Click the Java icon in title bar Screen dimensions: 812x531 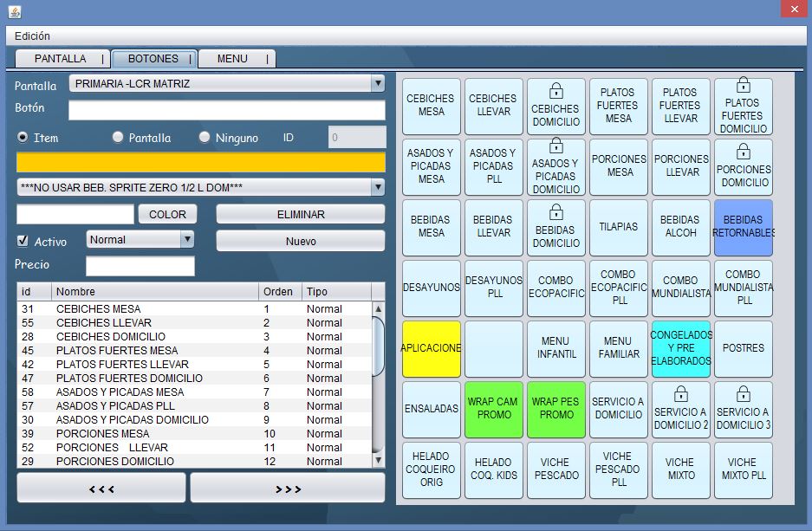point(14,11)
